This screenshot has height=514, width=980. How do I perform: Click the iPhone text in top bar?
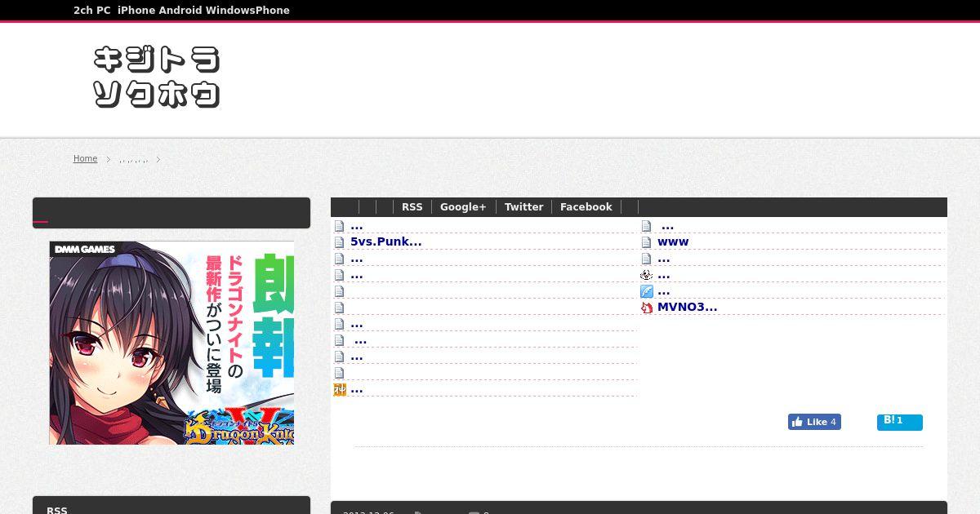[x=136, y=11]
